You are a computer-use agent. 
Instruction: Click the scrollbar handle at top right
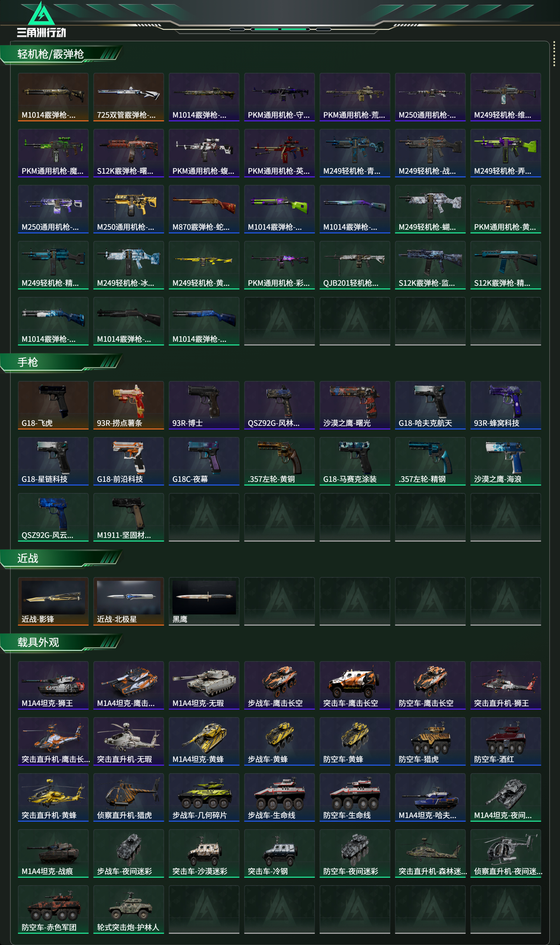pyautogui.click(x=554, y=53)
